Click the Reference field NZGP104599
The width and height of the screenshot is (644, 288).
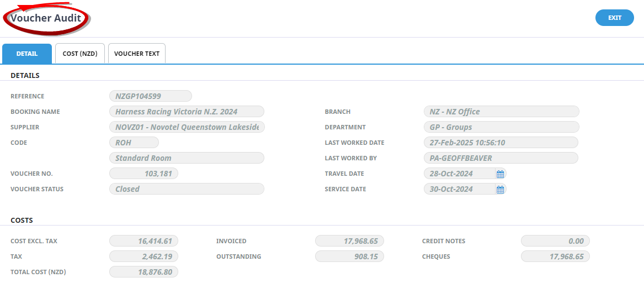coord(151,96)
